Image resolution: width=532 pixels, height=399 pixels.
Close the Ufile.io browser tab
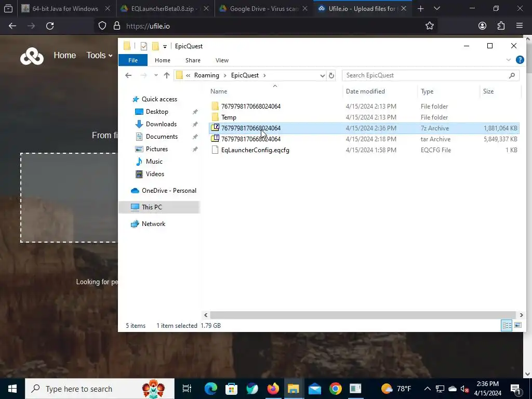(403, 9)
